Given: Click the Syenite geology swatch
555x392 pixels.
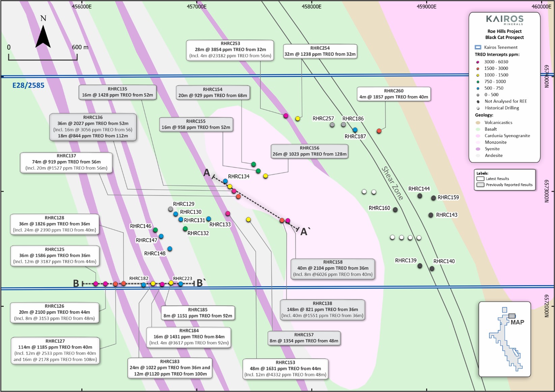Looking at the screenshot, I should coord(478,149).
